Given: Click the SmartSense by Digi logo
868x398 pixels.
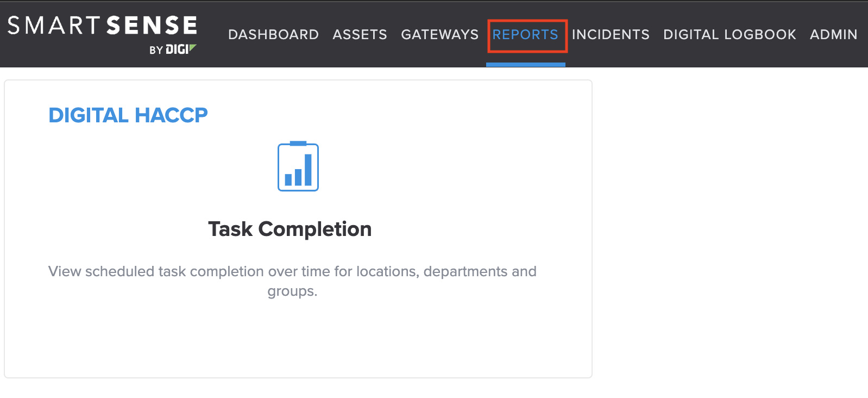Looking at the screenshot, I should point(102,34).
